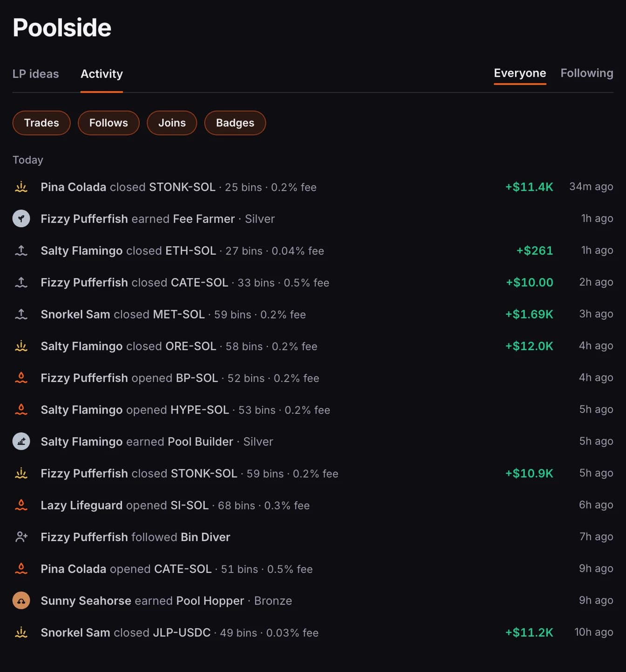Screen dimensions: 626x672
Task: Toggle the Badges filter chip
Action: click(x=235, y=123)
